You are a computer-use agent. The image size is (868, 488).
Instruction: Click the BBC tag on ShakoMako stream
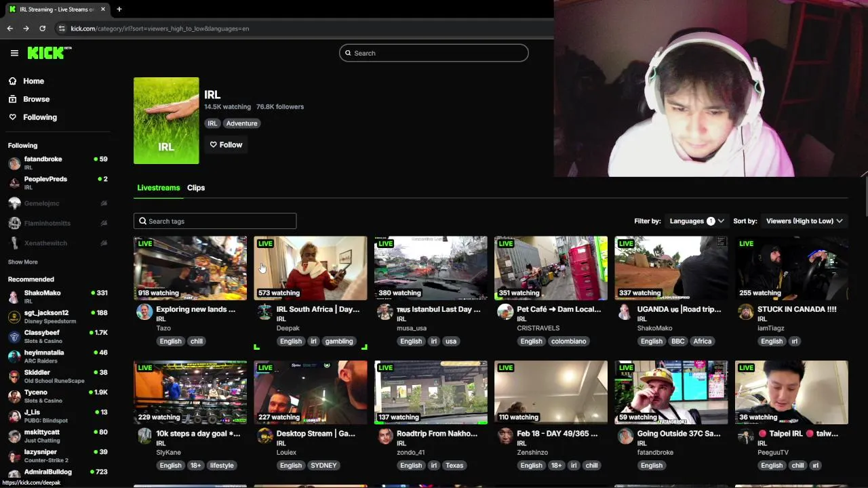(677, 341)
